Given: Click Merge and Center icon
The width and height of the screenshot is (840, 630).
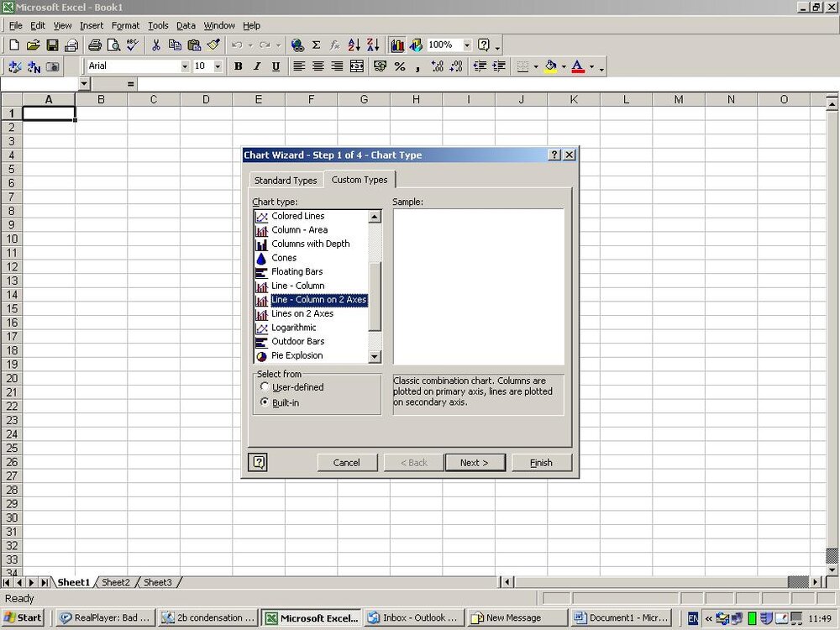Looking at the screenshot, I should (x=356, y=66).
